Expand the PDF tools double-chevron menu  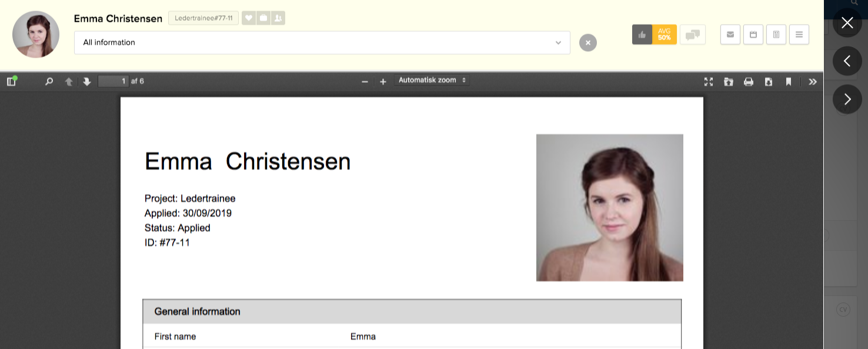tap(813, 82)
